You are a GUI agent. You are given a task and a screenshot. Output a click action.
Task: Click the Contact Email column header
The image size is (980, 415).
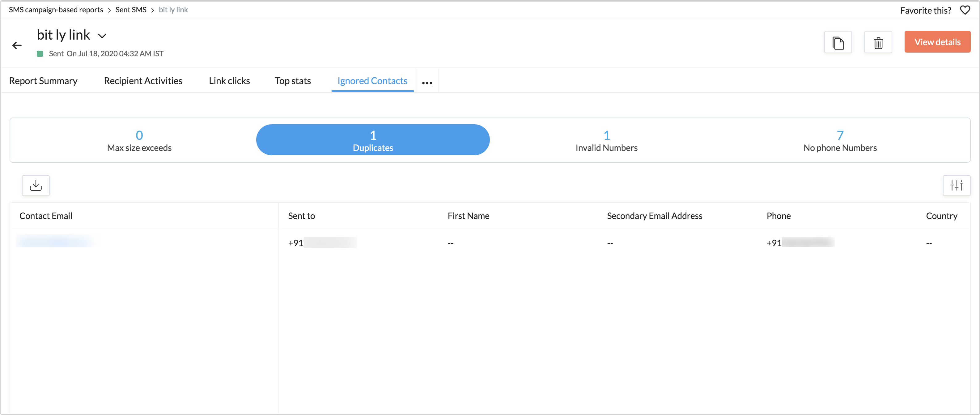[46, 216]
